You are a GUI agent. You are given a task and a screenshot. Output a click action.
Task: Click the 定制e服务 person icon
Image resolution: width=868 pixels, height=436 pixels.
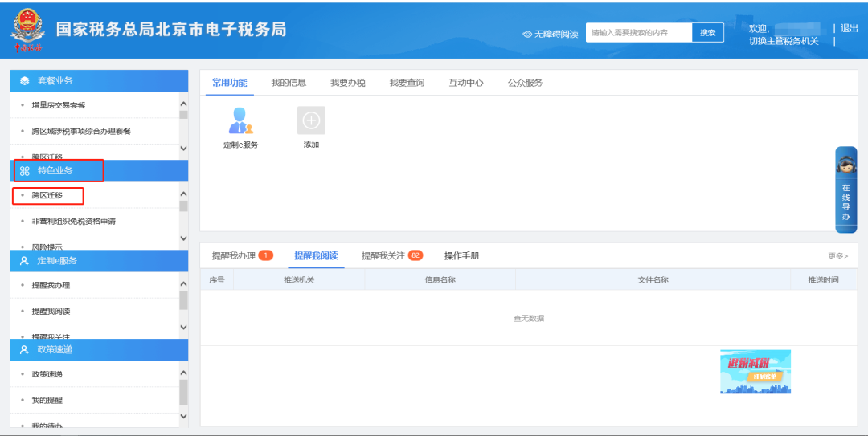pos(240,120)
